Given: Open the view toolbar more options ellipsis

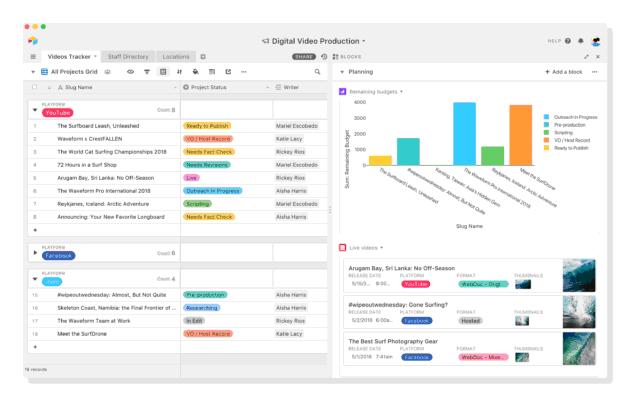Looking at the screenshot, I should coord(243,72).
